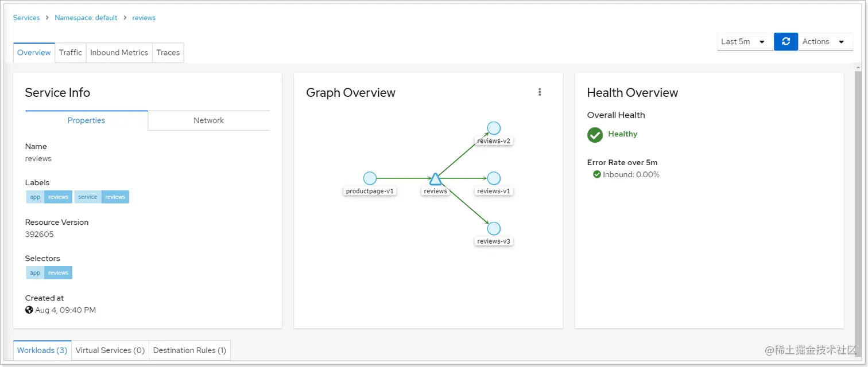Open the Virtual Services (0) tab

pyautogui.click(x=110, y=350)
